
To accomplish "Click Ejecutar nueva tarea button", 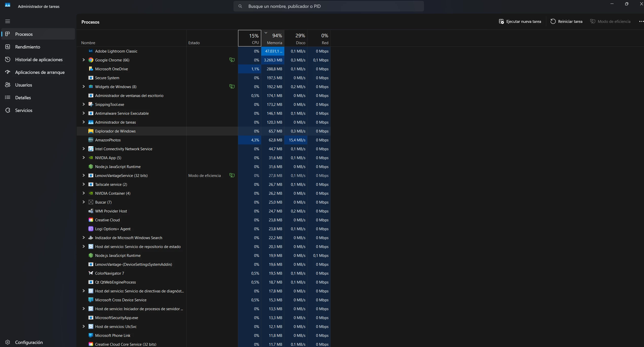I will [x=520, y=21].
